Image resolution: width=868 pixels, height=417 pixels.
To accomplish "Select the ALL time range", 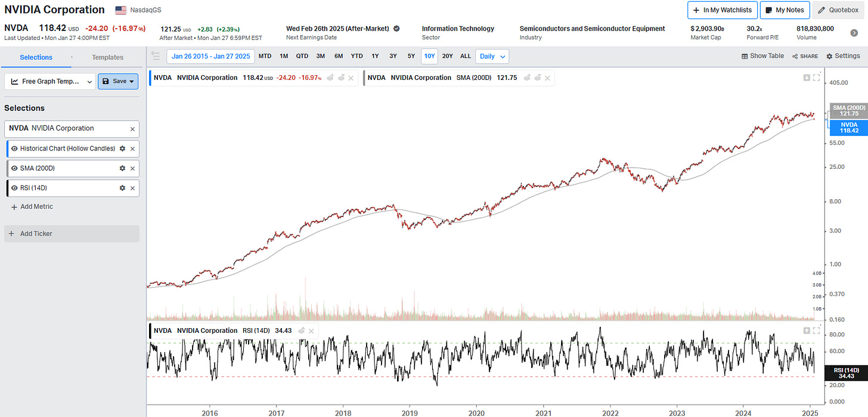I will tap(466, 56).
